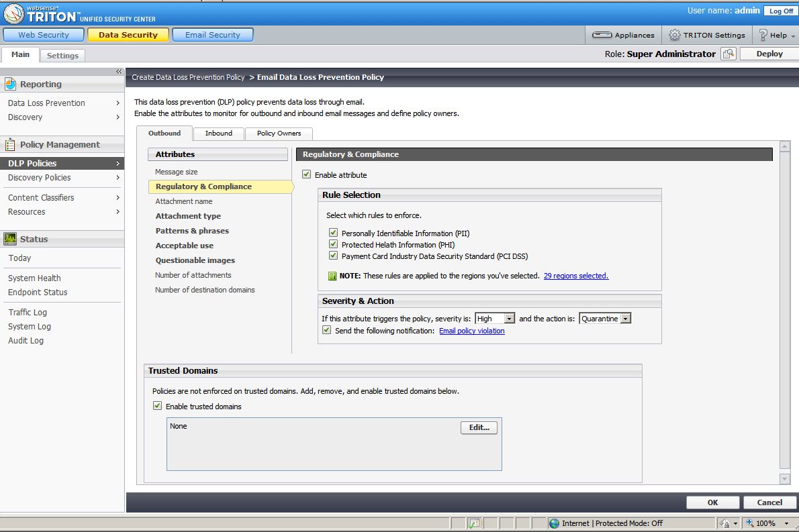
Task: Select the Web Security tab
Action: click(x=43, y=34)
